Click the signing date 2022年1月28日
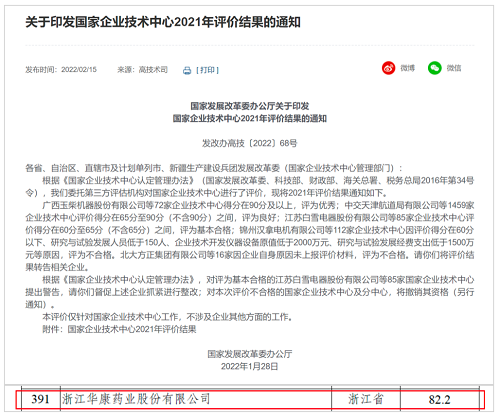500x416 pixels. tap(249, 366)
